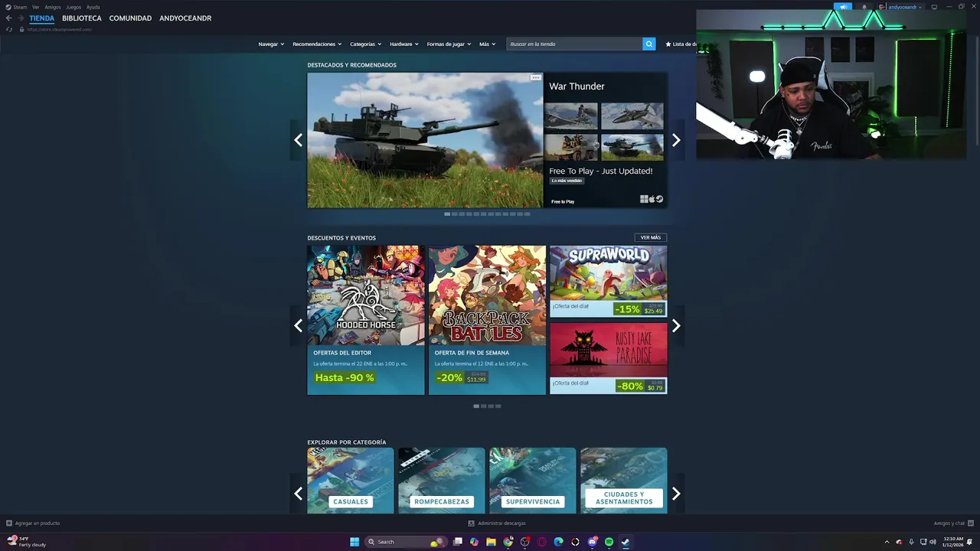The width and height of the screenshot is (980, 551).
Task: Open File Explorer from the taskbar
Action: 491,542
